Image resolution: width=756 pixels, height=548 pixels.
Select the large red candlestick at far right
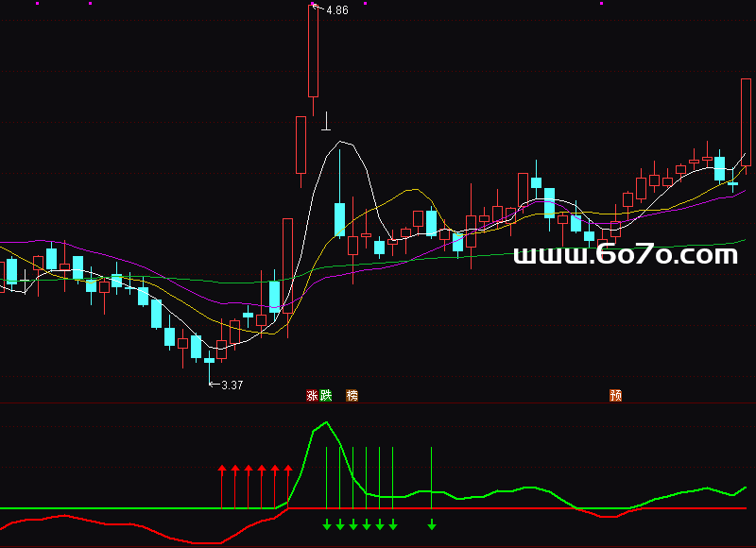coord(746,121)
